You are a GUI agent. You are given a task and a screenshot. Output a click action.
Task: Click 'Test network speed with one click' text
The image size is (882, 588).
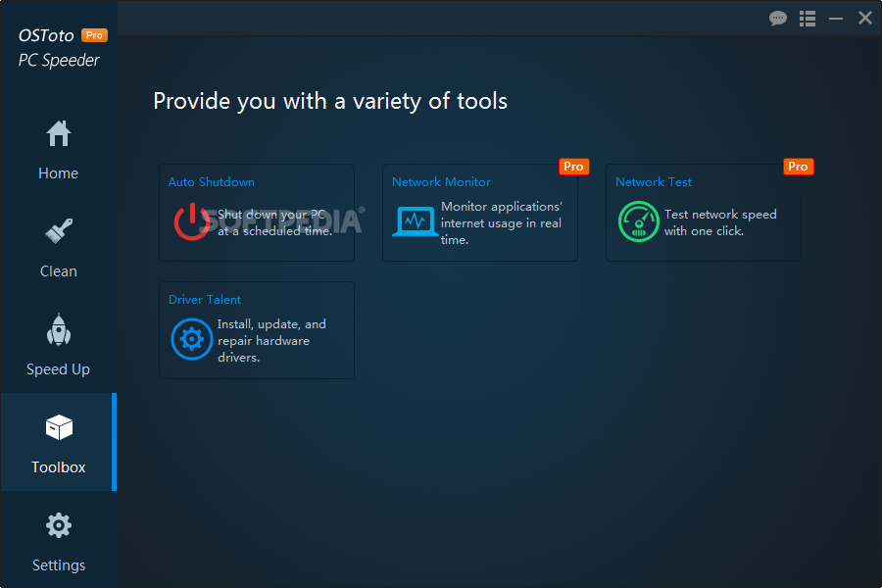coord(720,222)
